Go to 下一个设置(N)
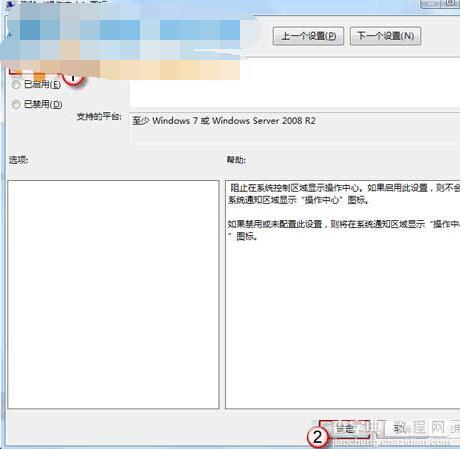The width and height of the screenshot is (463, 449). [x=385, y=36]
